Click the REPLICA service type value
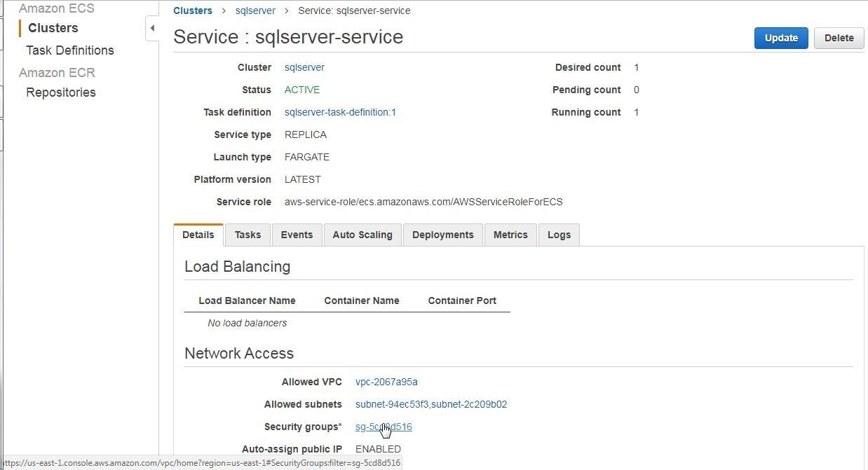The image size is (868, 470). [306, 134]
